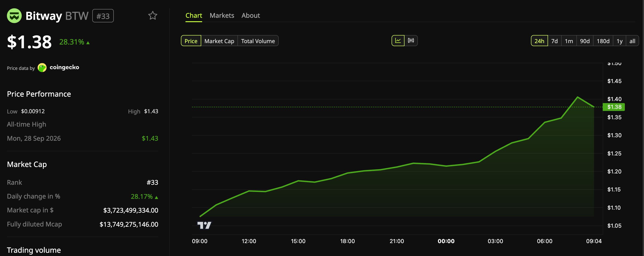Screen dimensions: 644x256
Task: Click the Bitway logo icon
Action: [x=14, y=16]
